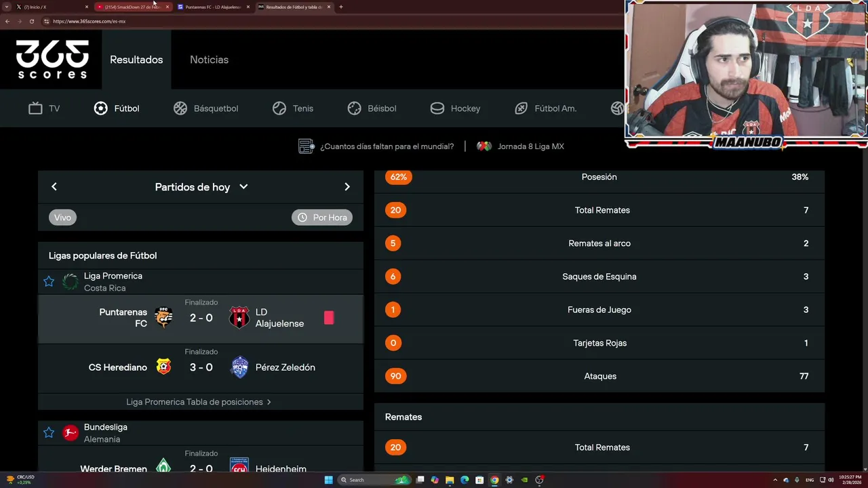
Task: Open the Windows Start menu
Action: click(329, 480)
